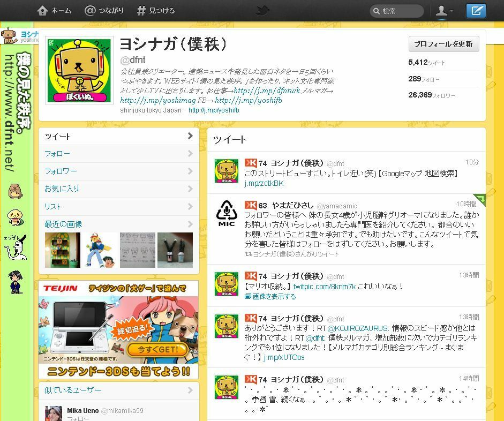Click the home icon beside ホーム
The height and width of the screenshot is (421, 504).
coord(42,10)
